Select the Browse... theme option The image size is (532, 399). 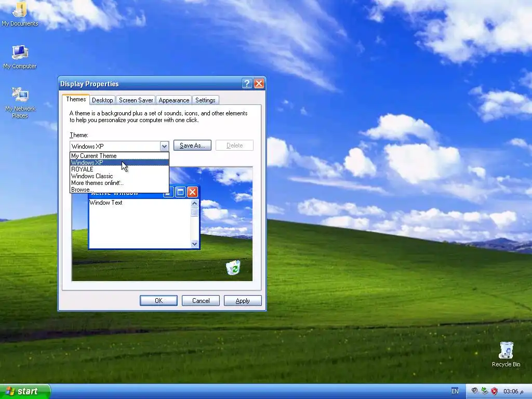(x=119, y=190)
